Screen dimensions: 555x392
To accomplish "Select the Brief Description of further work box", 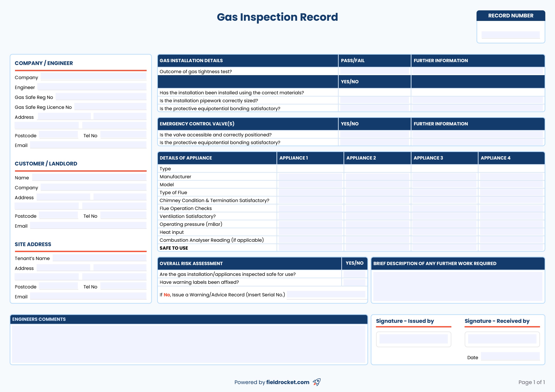I will [458, 286].
